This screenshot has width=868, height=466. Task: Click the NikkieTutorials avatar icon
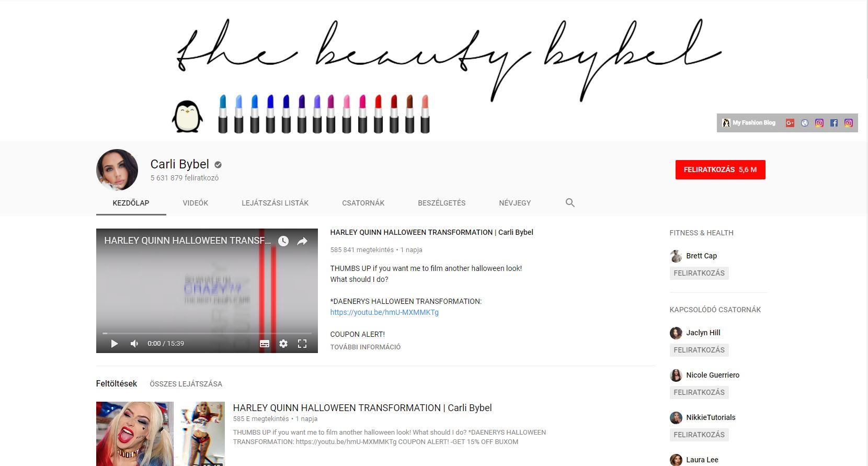pos(676,417)
